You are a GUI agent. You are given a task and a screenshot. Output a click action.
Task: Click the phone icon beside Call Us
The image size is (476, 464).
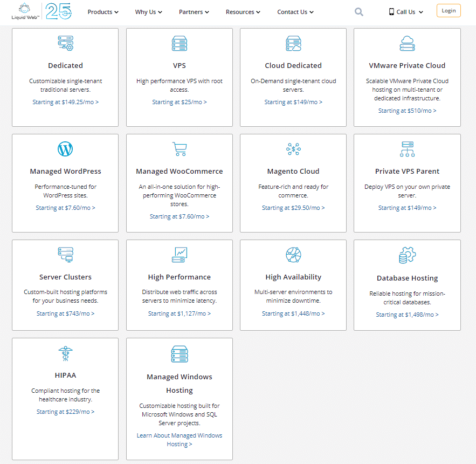[x=391, y=12]
